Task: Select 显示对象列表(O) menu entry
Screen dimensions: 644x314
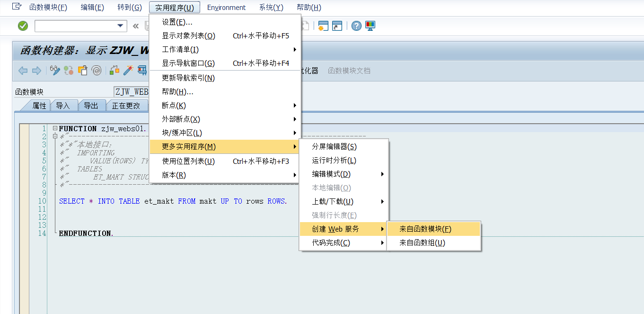Action: click(x=225, y=36)
